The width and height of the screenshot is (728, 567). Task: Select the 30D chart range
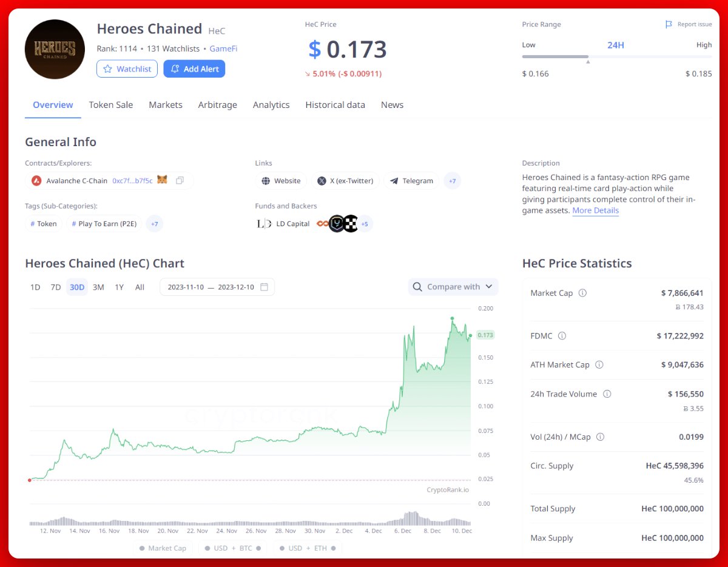tap(77, 287)
